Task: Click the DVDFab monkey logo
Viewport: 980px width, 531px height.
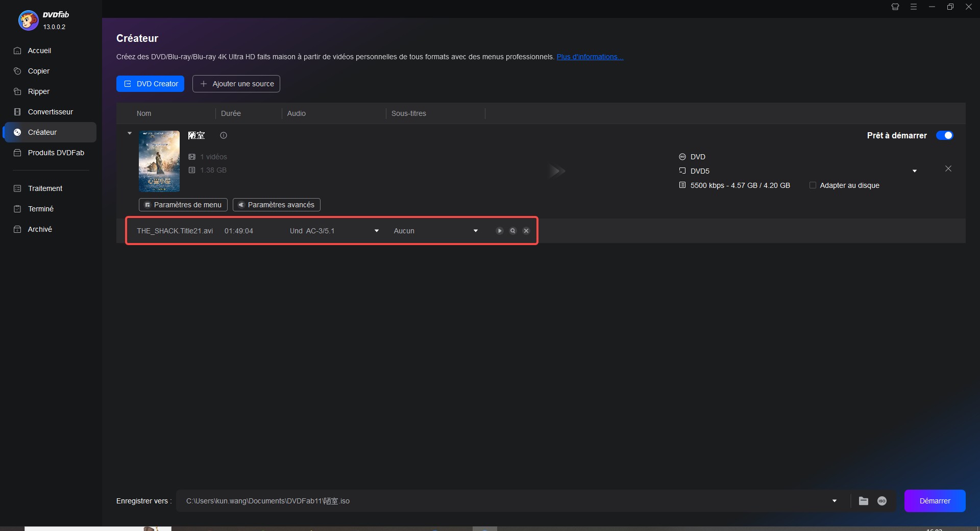Action: pos(28,20)
